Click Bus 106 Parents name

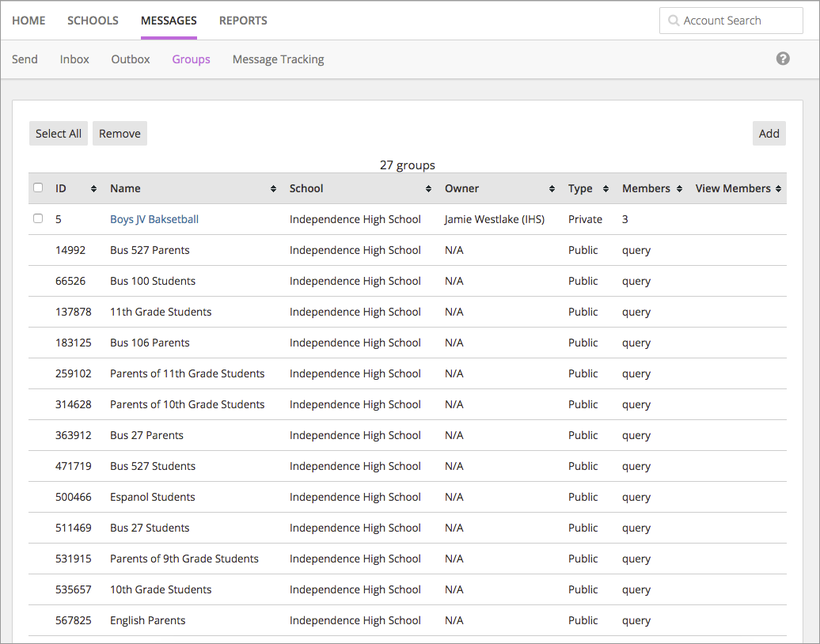[150, 343]
